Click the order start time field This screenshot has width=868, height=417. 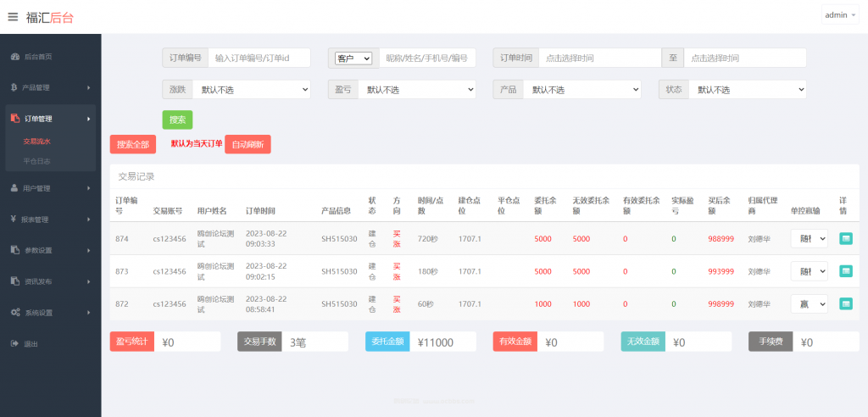click(x=600, y=58)
